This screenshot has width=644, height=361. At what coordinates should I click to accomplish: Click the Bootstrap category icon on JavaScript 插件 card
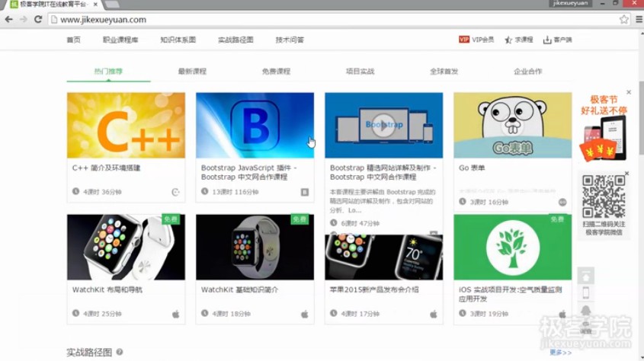(x=304, y=192)
